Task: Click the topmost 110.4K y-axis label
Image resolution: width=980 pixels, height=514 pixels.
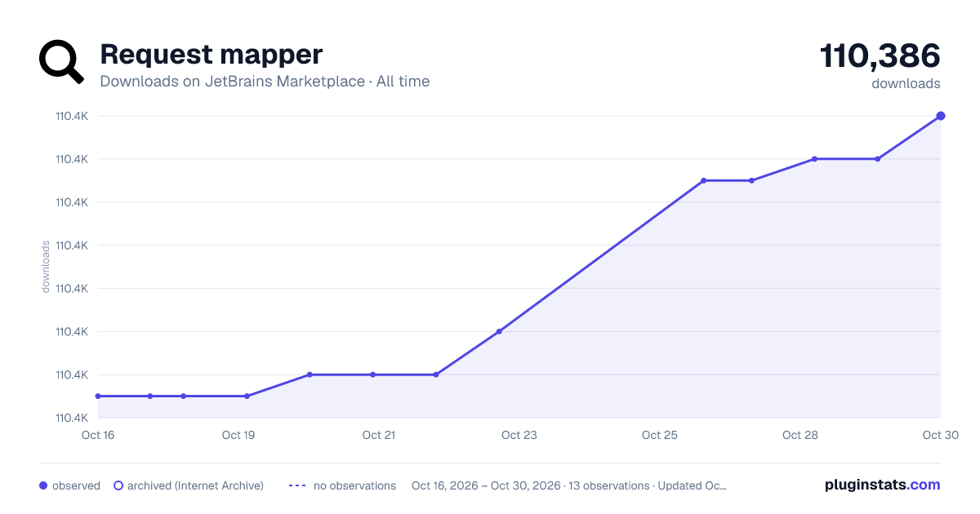Action: pos(72,116)
